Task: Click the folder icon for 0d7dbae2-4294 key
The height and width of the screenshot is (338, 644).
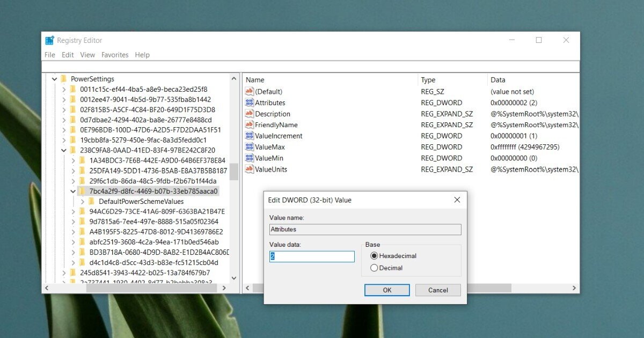Action: [x=72, y=120]
